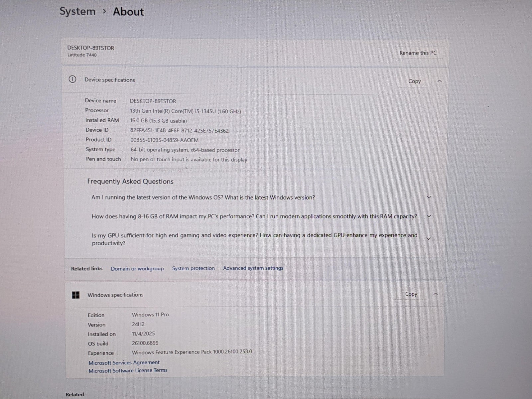Click the Product ID value text
532x399 pixels.
point(164,140)
